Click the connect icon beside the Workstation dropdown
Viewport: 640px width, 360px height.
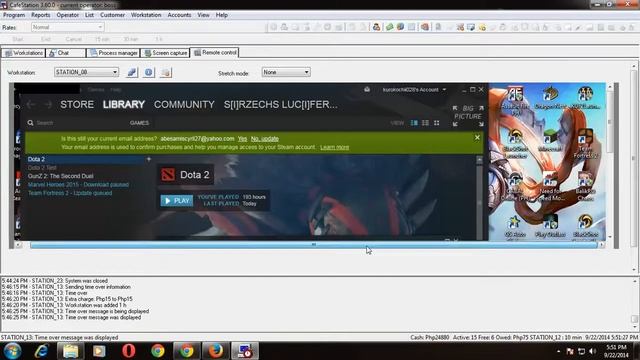pyautogui.click(x=131, y=73)
